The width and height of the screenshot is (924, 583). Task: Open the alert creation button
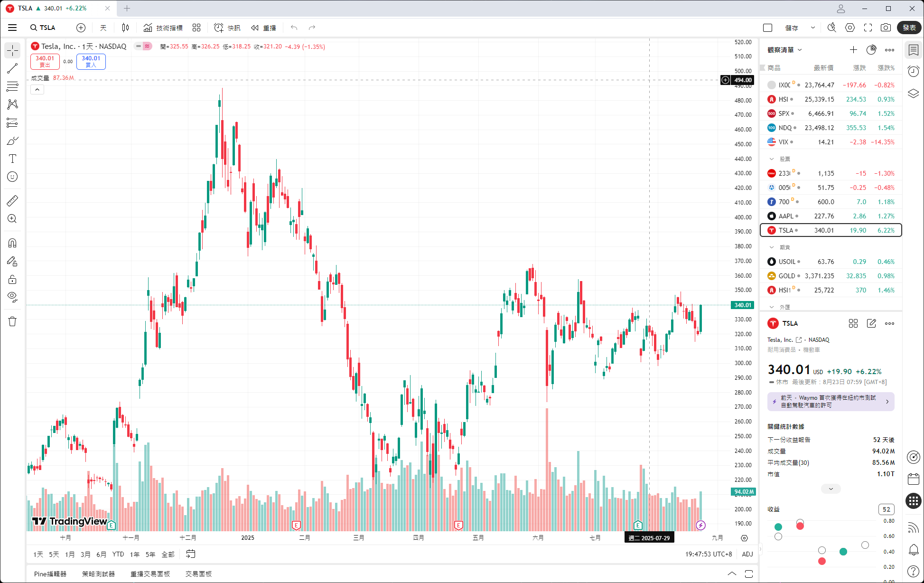point(227,28)
